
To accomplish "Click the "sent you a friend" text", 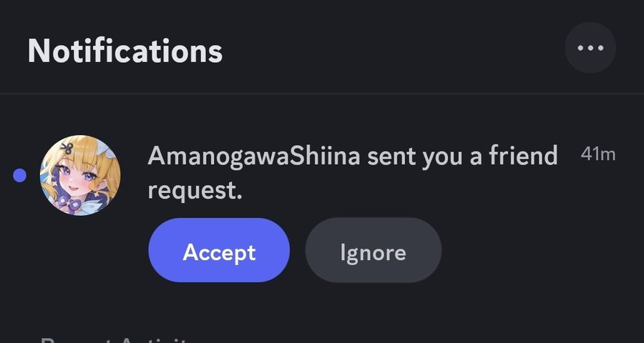I will click(x=462, y=156).
